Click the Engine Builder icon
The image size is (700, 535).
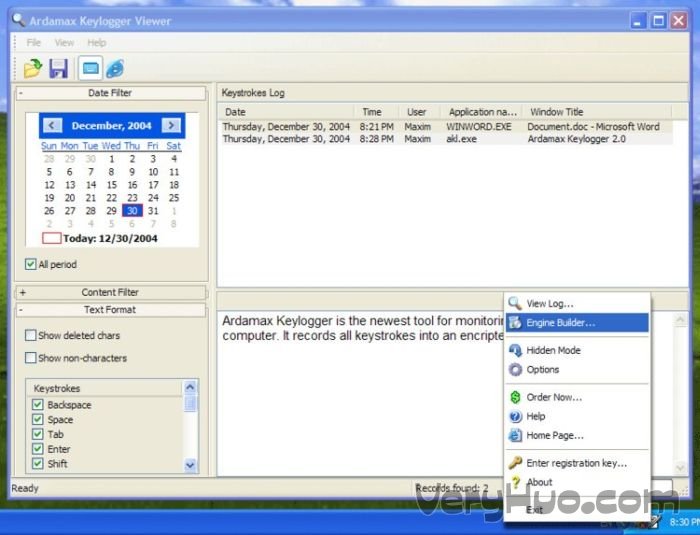click(515, 322)
